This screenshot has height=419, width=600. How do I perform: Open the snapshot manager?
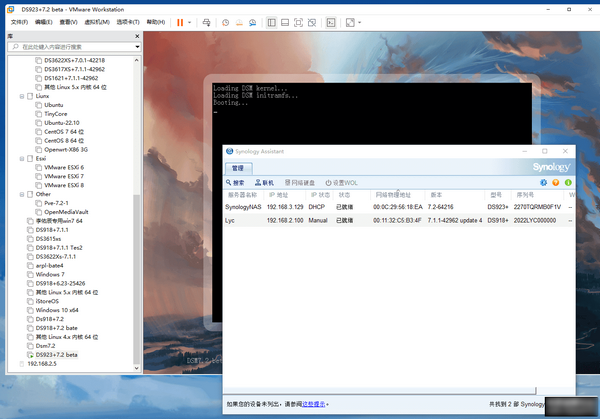(253, 23)
